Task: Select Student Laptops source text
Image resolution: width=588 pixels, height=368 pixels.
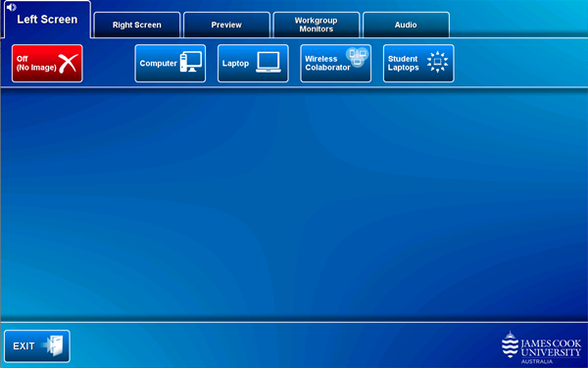Action: coord(403,63)
